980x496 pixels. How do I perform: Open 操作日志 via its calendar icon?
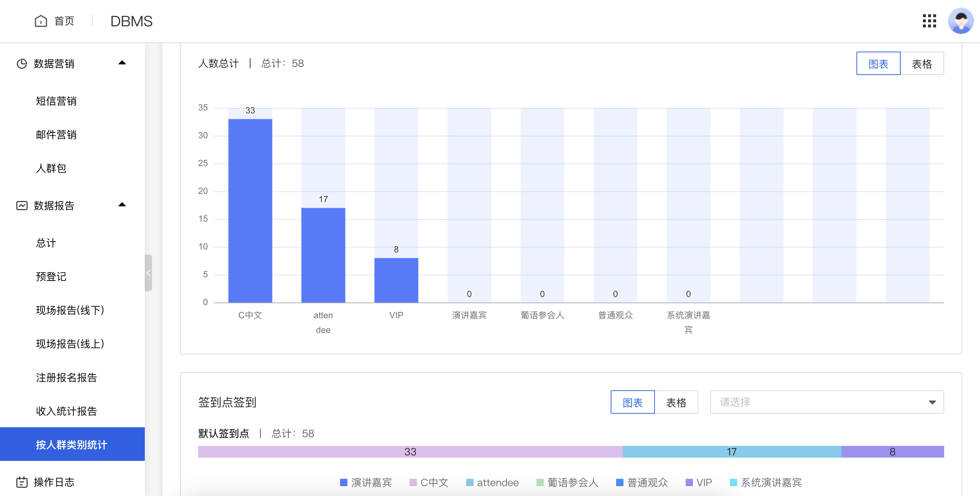(22, 482)
